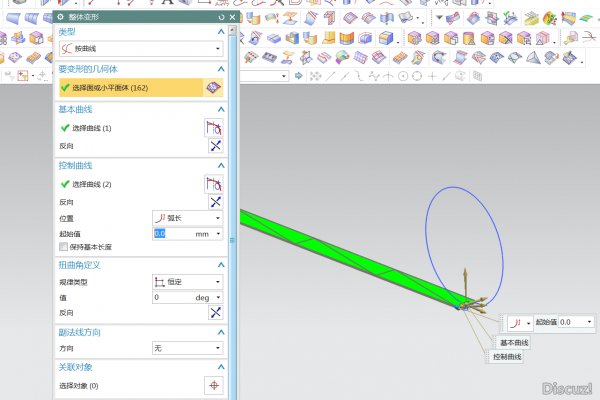
Task: Click the 基本曲线 label in the viewport
Action: click(x=511, y=343)
